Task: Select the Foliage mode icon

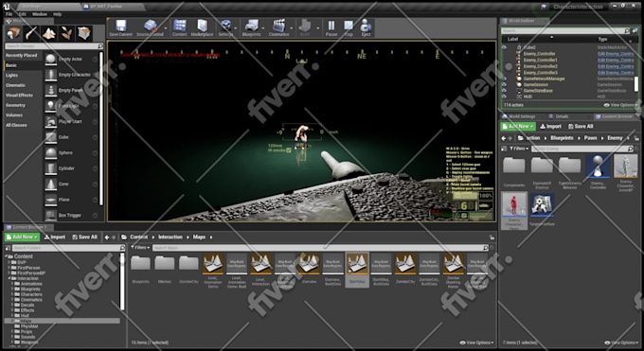Action: (x=66, y=33)
